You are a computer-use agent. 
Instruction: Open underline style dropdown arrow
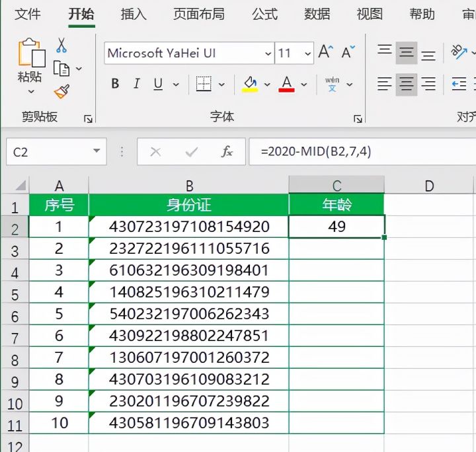(176, 85)
